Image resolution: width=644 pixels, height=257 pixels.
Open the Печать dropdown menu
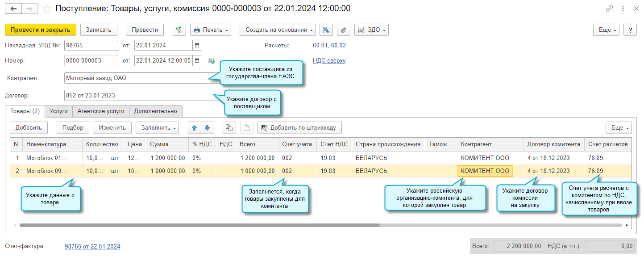point(211,29)
